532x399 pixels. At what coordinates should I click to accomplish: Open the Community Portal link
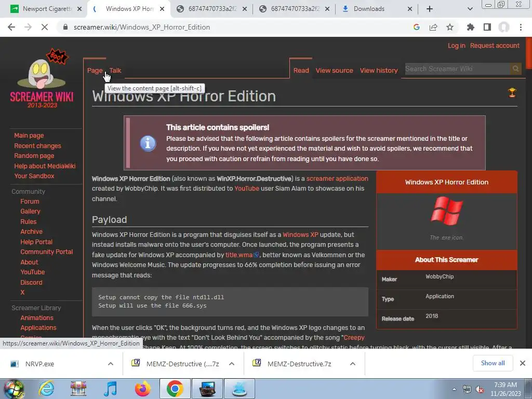click(46, 252)
